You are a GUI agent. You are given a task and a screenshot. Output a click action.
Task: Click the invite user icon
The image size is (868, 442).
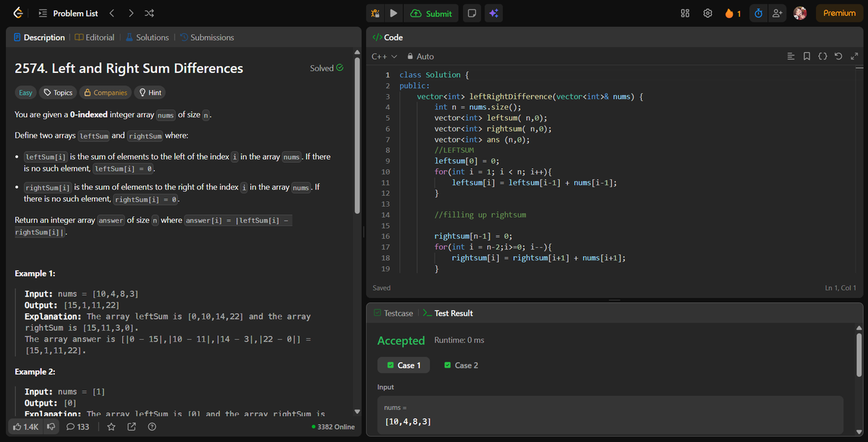point(778,13)
